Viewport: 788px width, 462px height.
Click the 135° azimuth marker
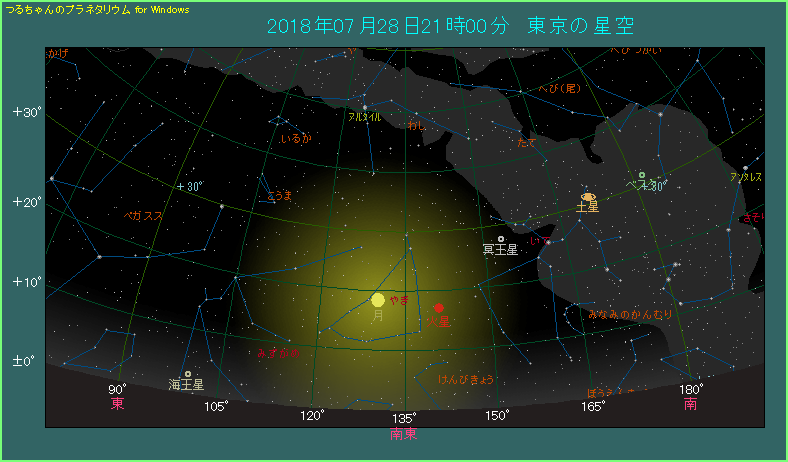click(404, 417)
